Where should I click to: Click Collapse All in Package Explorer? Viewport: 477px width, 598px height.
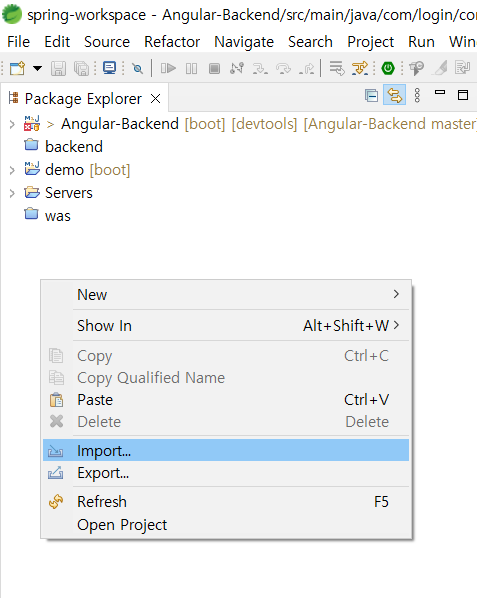[371, 95]
